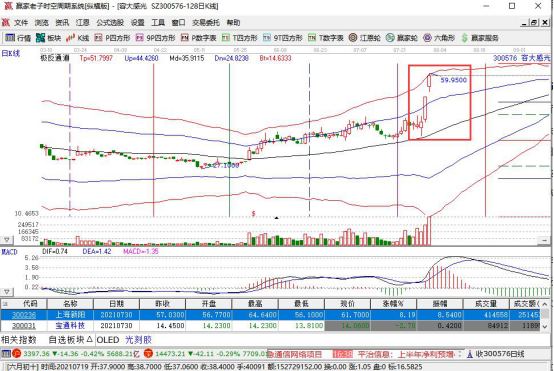Click the 收300576日线 status text
The height and width of the screenshot is (371, 554).
click(x=500, y=354)
